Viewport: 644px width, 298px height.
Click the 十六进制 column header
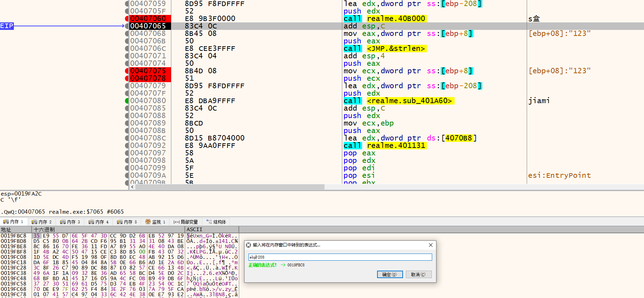(44, 230)
